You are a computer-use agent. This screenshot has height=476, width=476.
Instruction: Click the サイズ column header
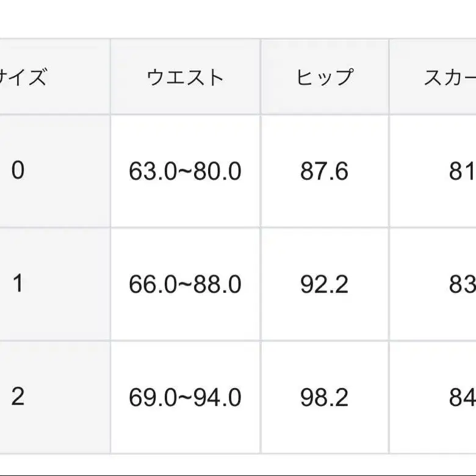coord(24,78)
